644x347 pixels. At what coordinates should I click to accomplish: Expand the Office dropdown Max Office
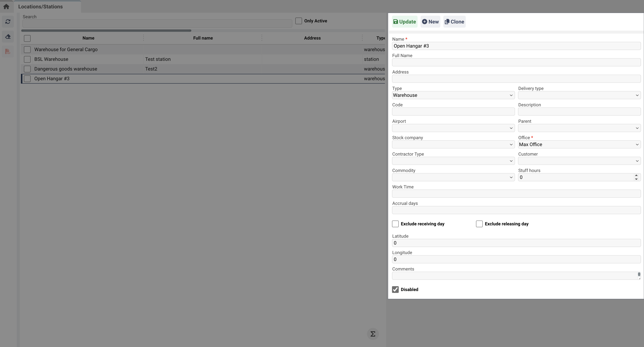point(579,144)
